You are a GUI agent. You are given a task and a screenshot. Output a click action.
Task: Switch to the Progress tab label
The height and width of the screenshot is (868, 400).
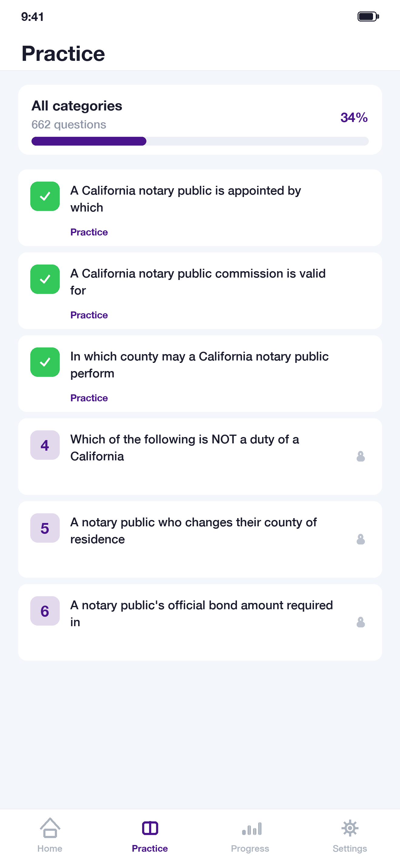tap(250, 848)
